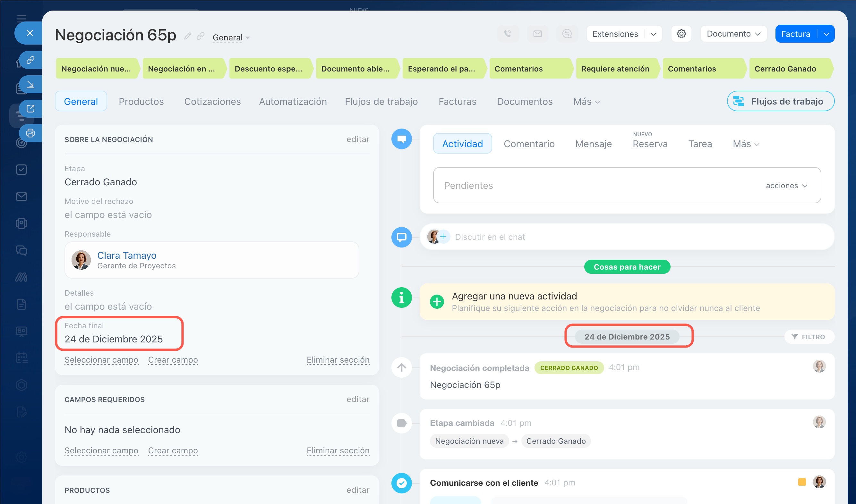Screen dimensions: 856x504
Task: Open the chat bubble icon beside header
Action: click(567, 34)
